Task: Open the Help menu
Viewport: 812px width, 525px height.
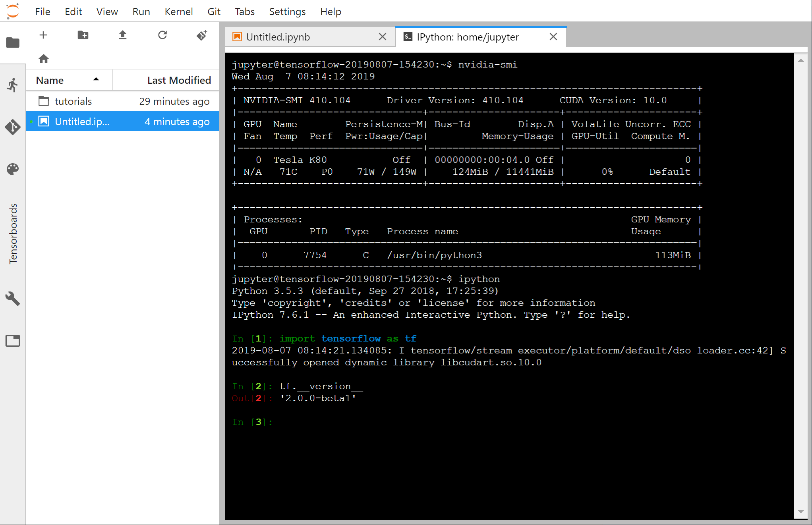Action: click(331, 12)
